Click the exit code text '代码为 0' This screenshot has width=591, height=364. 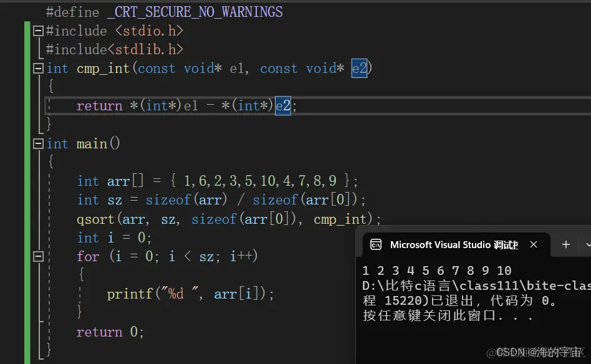(519, 300)
